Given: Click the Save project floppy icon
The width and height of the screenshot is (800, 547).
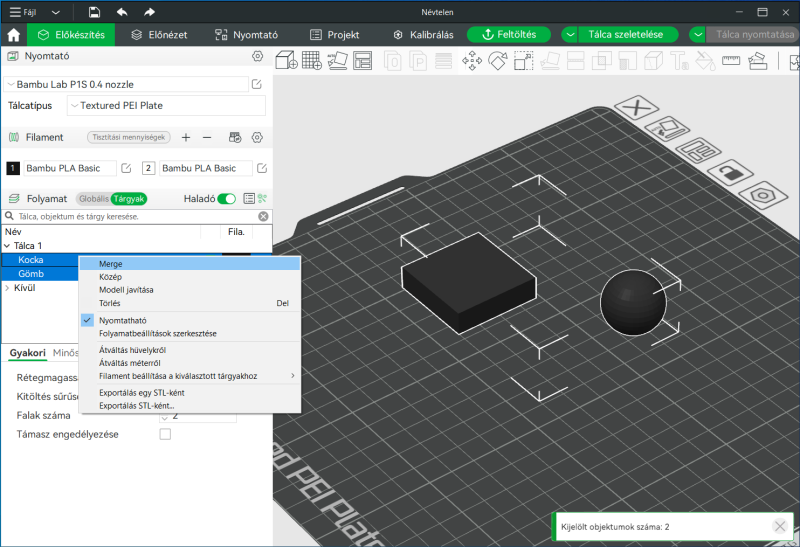Looking at the screenshot, I should click(x=94, y=12).
